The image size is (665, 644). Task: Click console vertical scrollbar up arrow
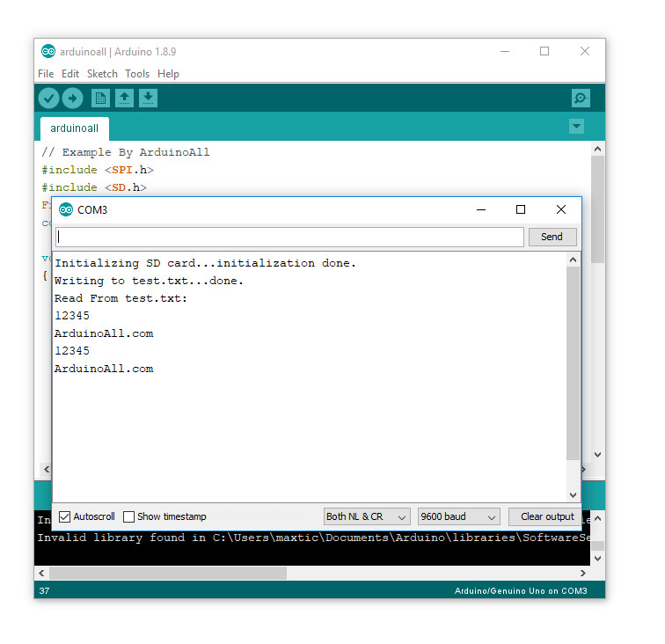(597, 518)
